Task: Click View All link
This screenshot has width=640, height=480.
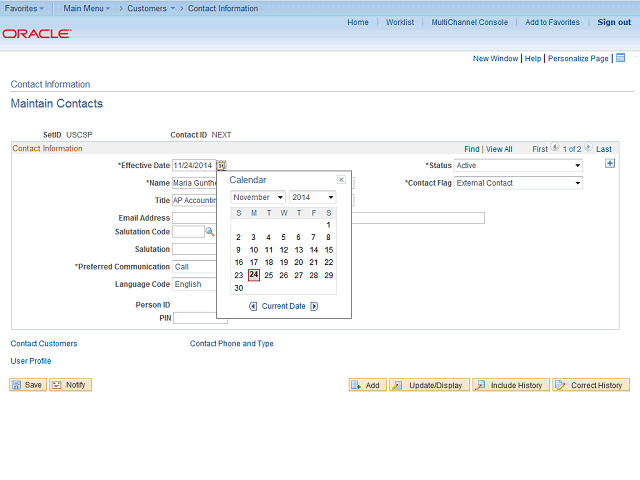Action: point(499,149)
